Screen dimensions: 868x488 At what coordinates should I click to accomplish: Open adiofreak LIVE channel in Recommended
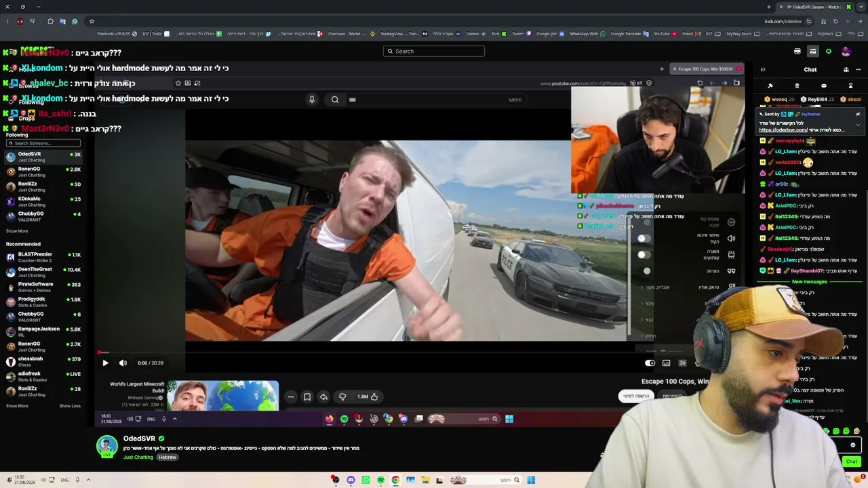(x=43, y=376)
